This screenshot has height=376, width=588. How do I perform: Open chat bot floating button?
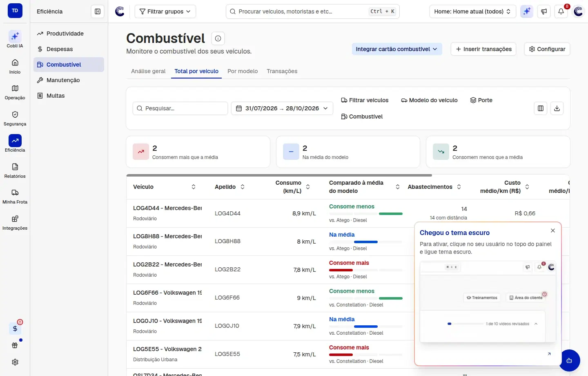tap(569, 360)
